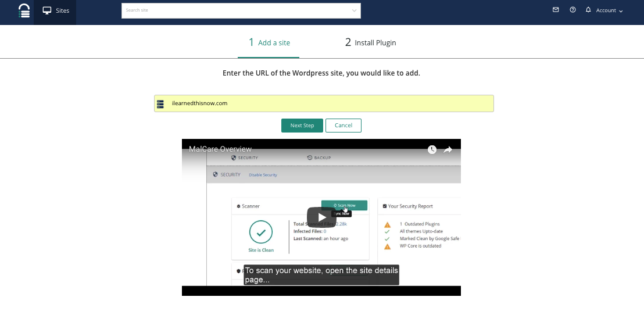Screen dimensions: 644x322
Task: Click the Outdated Plugins warning icon
Action: (387, 225)
